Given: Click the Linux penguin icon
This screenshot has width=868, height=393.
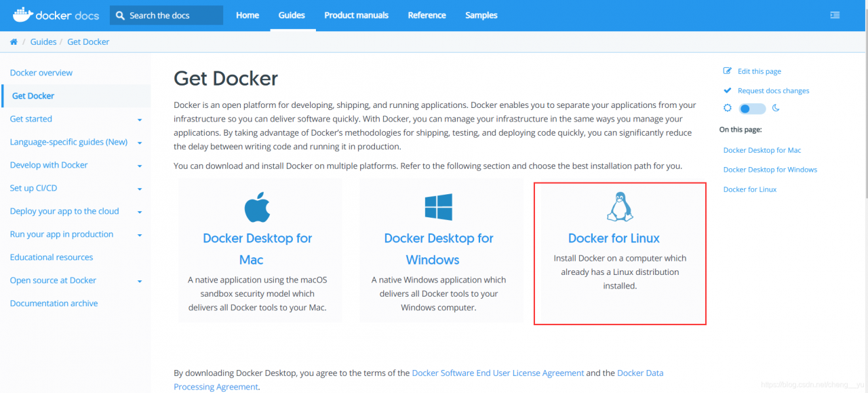Looking at the screenshot, I should point(619,207).
